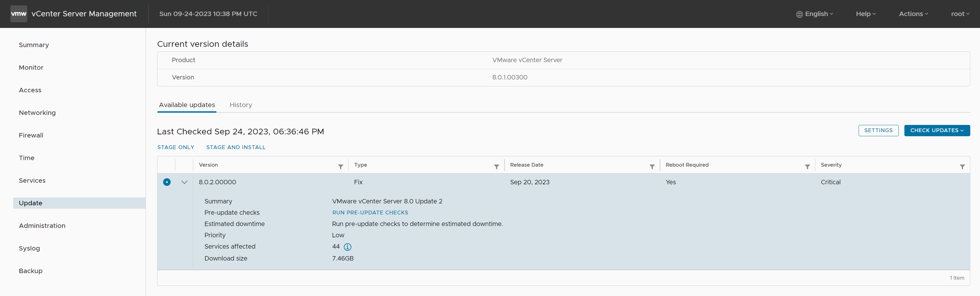The width and height of the screenshot is (980, 296).
Task: Collapse the 8.0.2.00000 update details row
Action: (x=184, y=182)
